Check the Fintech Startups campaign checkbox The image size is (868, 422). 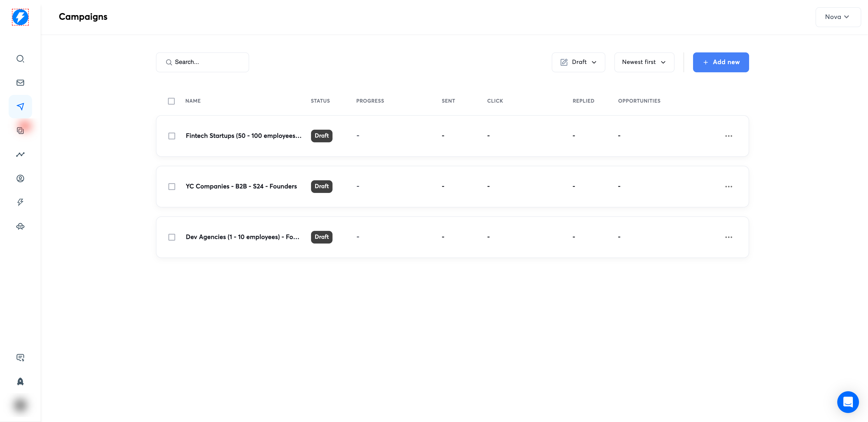click(172, 136)
